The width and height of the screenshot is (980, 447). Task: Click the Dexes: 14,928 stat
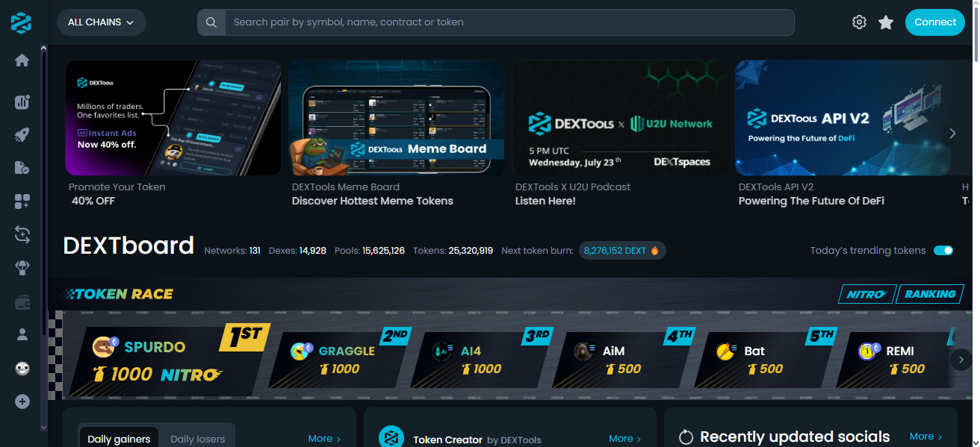pyautogui.click(x=297, y=251)
